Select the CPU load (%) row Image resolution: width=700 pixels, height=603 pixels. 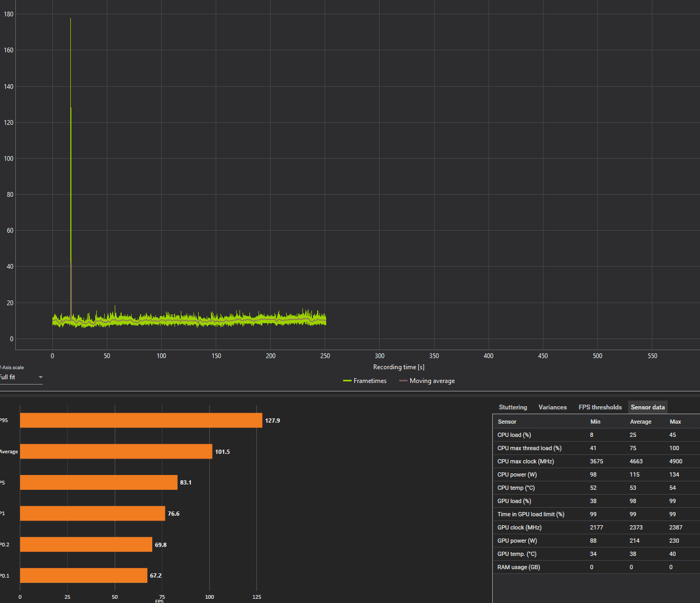(596, 435)
